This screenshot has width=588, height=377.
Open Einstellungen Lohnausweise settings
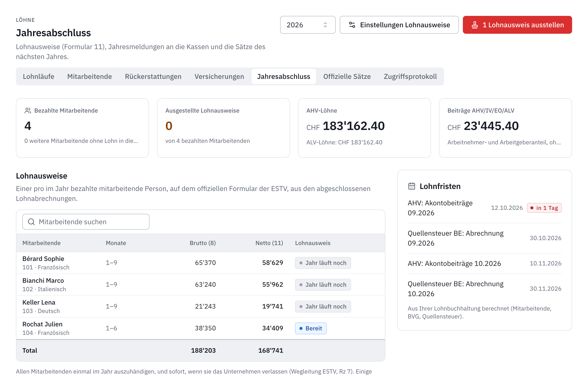click(399, 25)
